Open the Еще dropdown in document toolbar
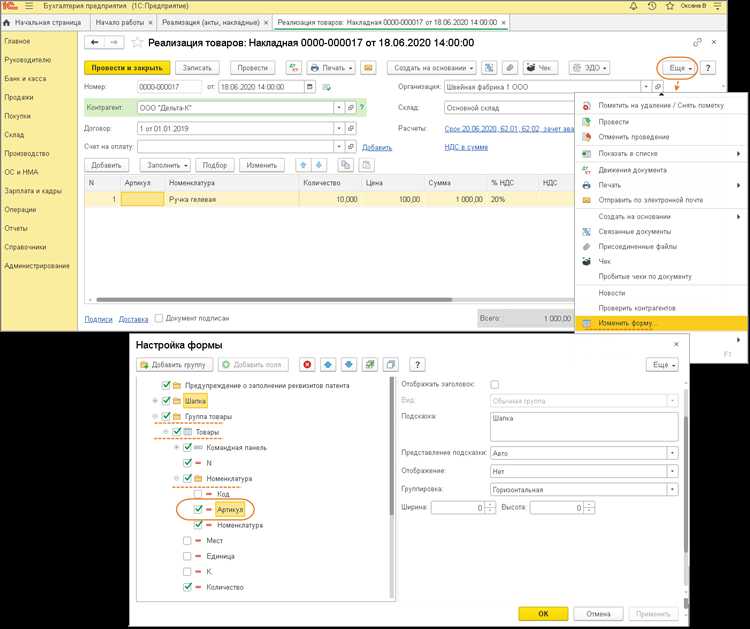The image size is (750, 629). click(677, 68)
